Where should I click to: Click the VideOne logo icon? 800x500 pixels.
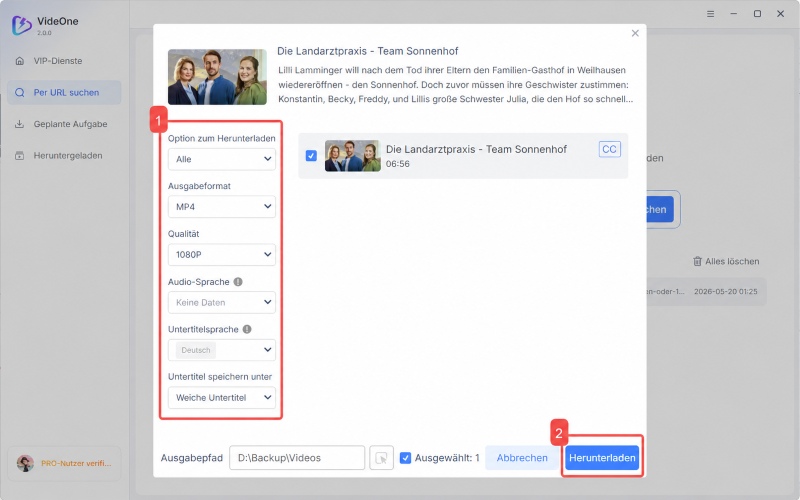click(x=21, y=25)
